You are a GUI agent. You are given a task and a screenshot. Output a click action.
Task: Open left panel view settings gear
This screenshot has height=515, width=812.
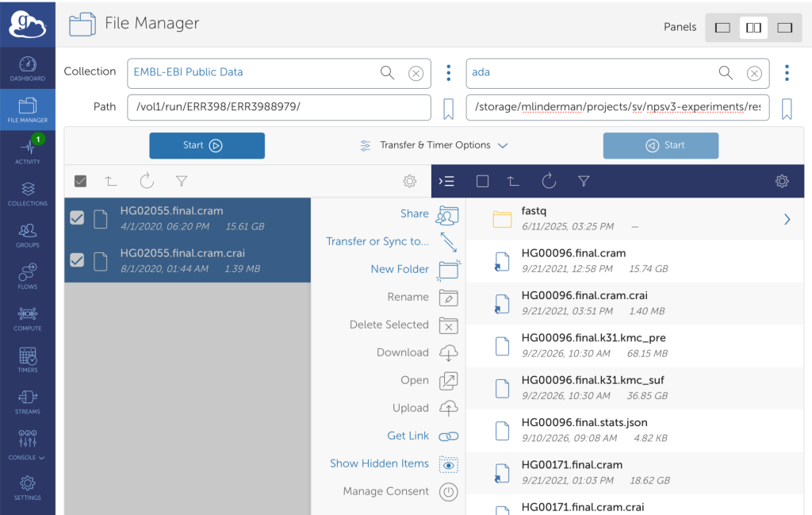(410, 181)
